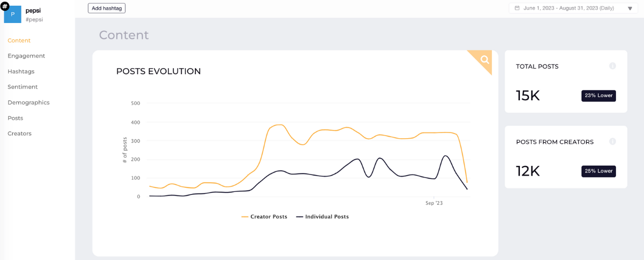Click the Add hashtag button
The image size is (644, 260).
[107, 8]
